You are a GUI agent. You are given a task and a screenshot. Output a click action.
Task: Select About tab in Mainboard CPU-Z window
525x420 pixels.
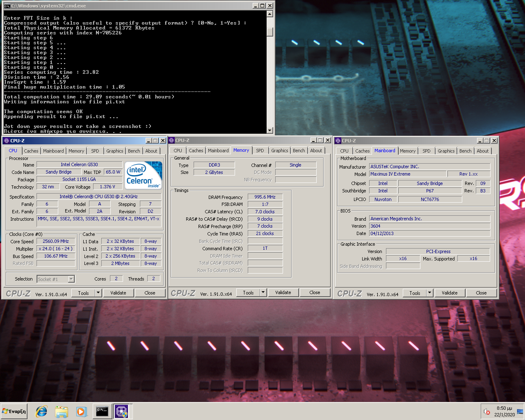point(483,151)
